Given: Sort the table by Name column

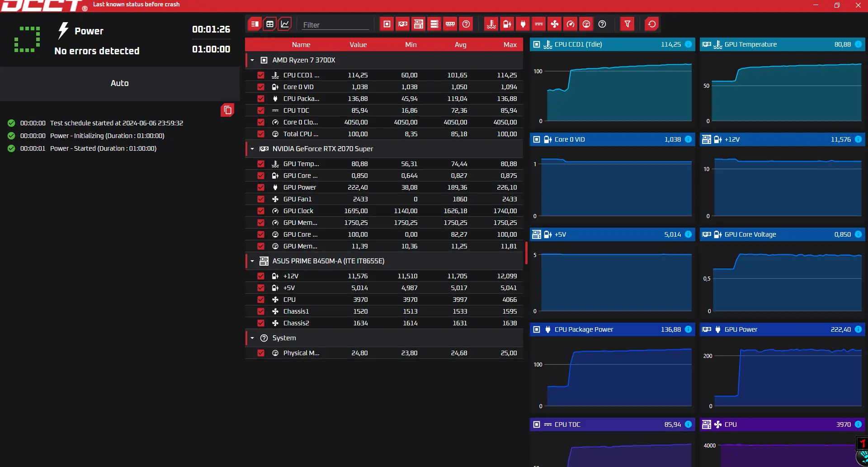Looking at the screenshot, I should point(301,45).
